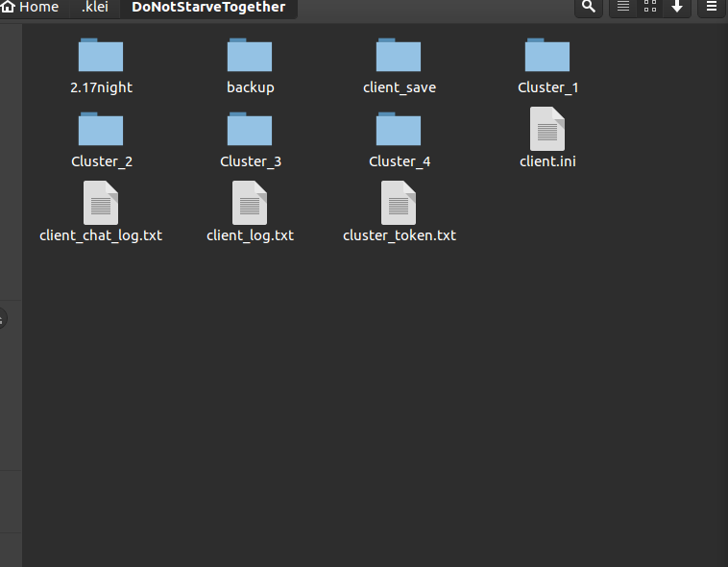Select cluster_token.txt file
The width and height of the screenshot is (728, 567).
click(399, 205)
